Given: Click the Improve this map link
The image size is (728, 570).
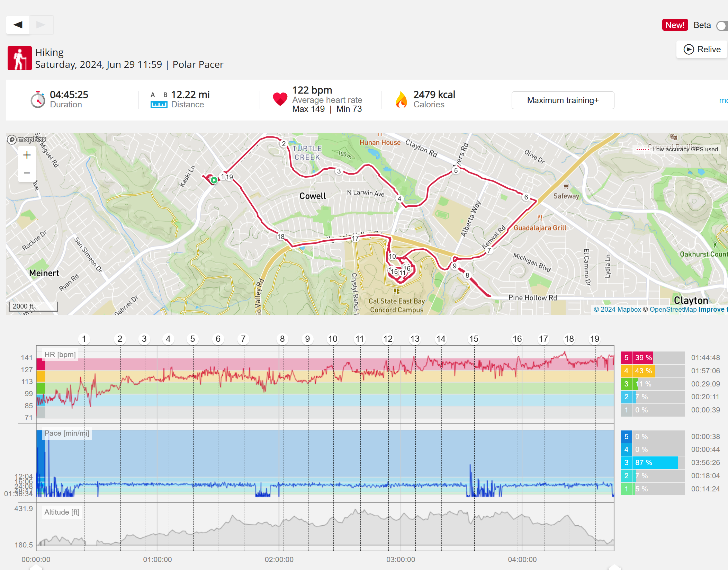Looking at the screenshot, I should (x=712, y=310).
